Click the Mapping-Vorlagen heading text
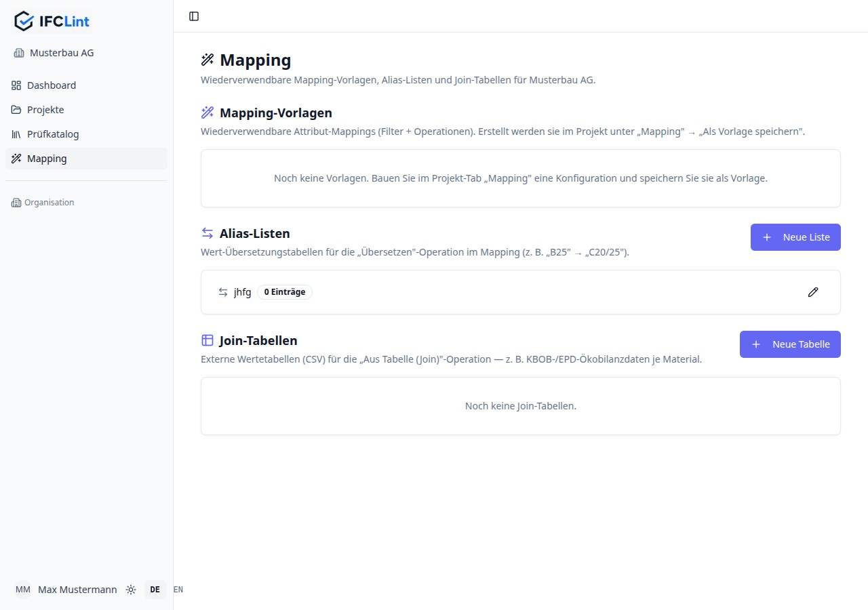 click(x=276, y=113)
